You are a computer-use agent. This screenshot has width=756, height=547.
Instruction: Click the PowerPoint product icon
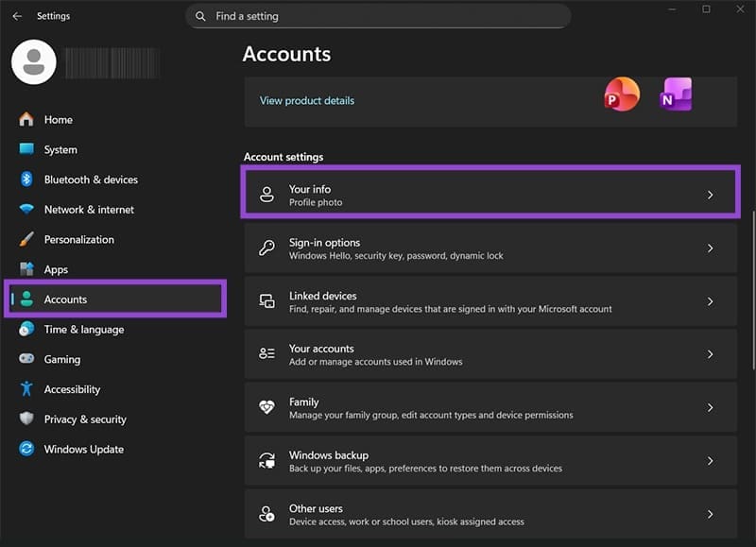(621, 94)
